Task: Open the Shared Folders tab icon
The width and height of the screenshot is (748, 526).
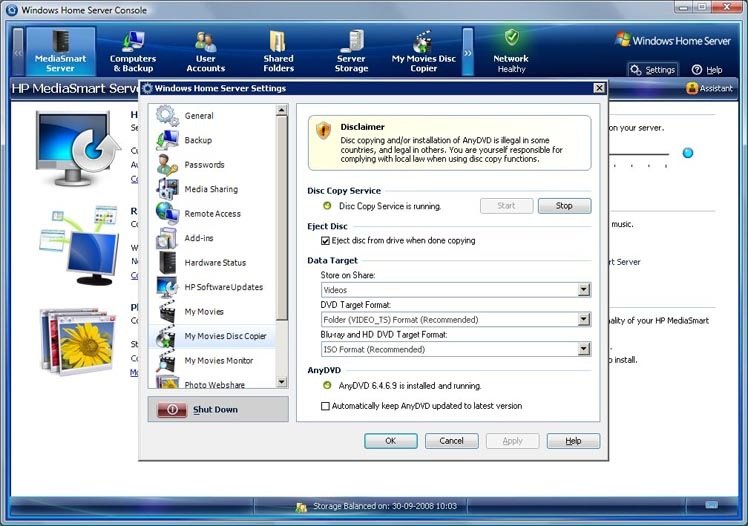Action: tap(278, 41)
